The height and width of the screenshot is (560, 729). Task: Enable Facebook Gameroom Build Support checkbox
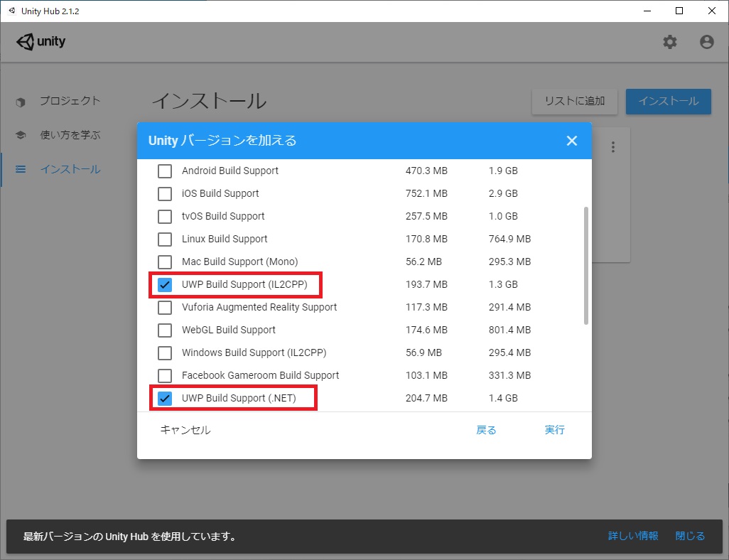click(x=165, y=376)
